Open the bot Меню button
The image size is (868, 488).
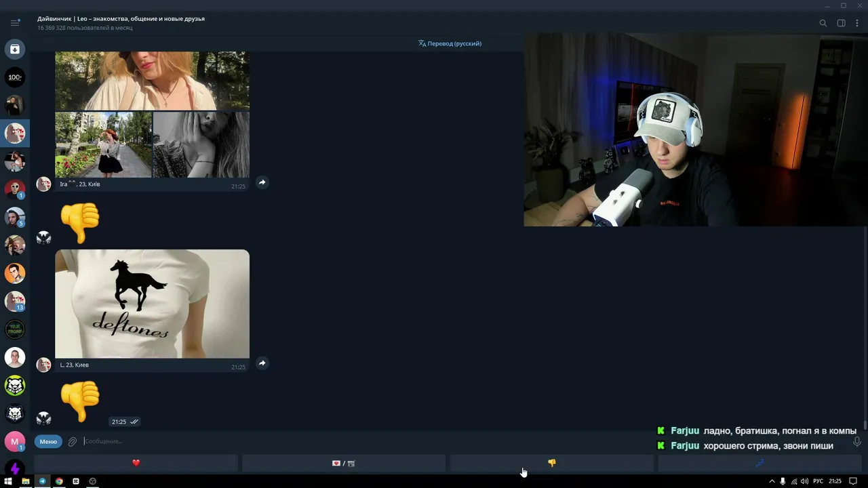point(48,441)
